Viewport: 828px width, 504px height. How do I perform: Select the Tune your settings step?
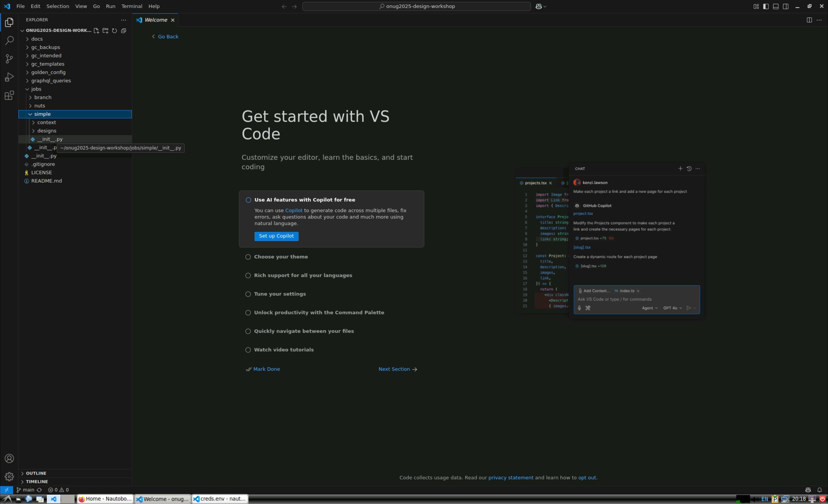(280, 294)
